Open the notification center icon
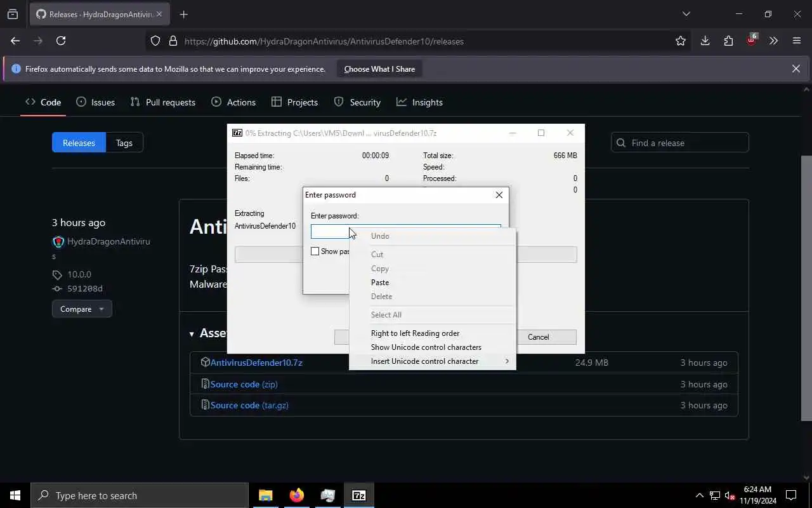Viewport: 812px width, 508px height. 791,495
